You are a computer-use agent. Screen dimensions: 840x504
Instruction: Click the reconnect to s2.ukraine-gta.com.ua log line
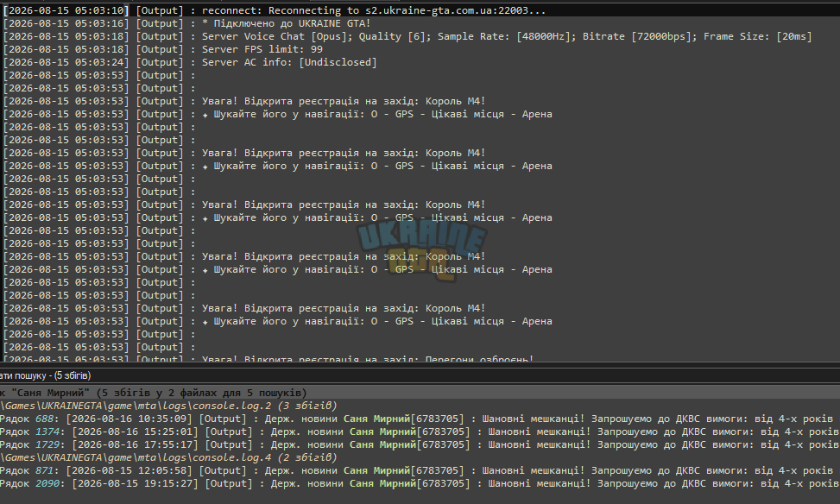(275, 10)
